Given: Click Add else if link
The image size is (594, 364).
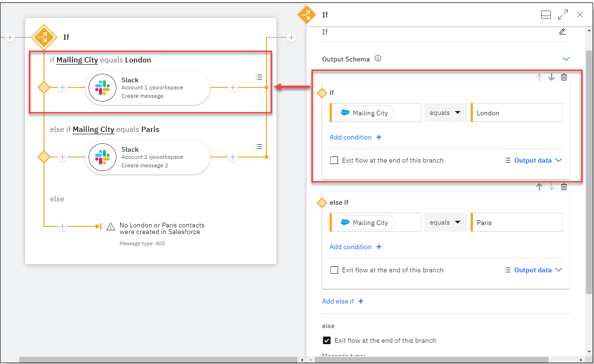Looking at the screenshot, I should pos(343,301).
